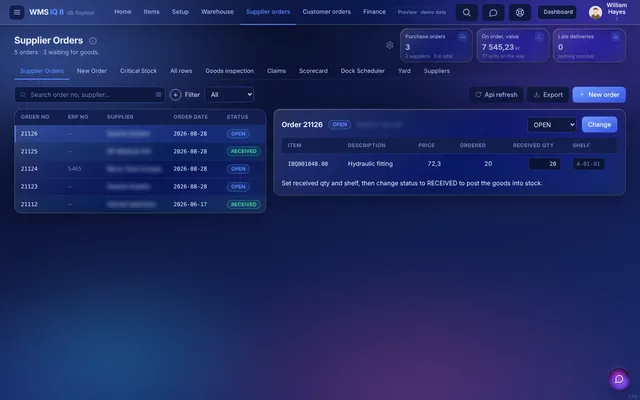The width and height of the screenshot is (640, 400).
Task: Click the received qty field showing 20
Action: pos(544,164)
